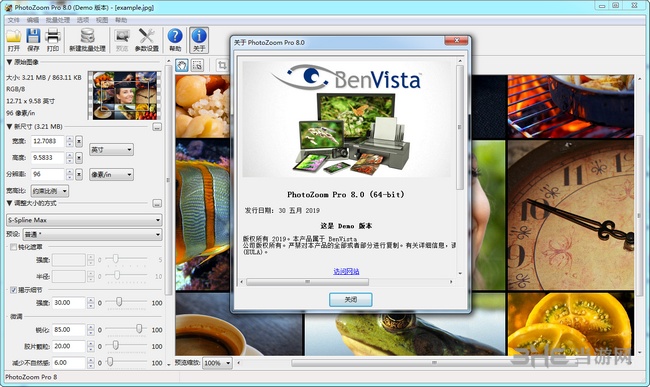Click the ellipsis button on 调整大小的方式 header
This screenshot has height=387, width=650.
coord(157,203)
